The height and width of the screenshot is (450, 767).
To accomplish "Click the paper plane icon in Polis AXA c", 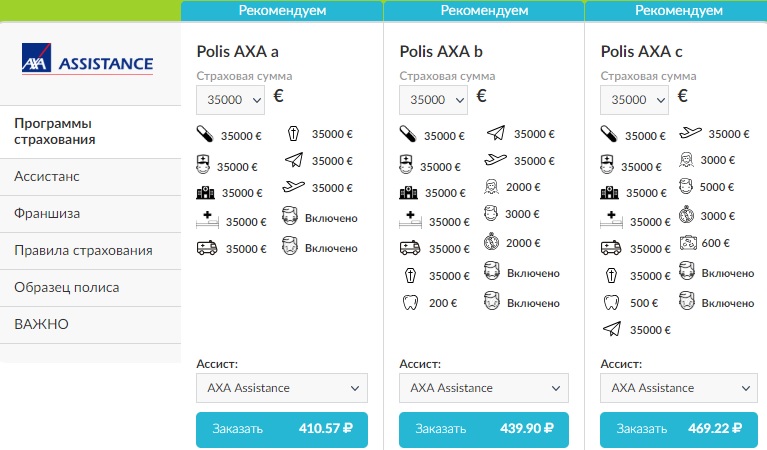I will point(610,329).
